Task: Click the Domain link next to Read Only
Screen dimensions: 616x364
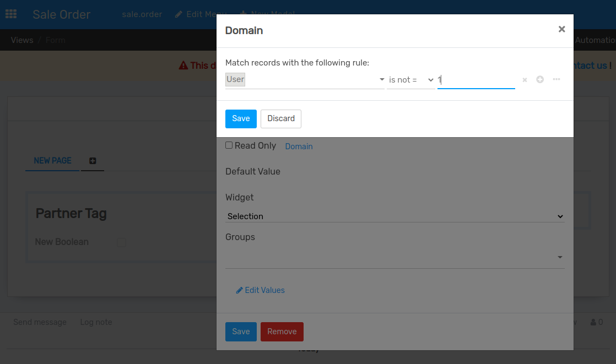Action: tap(299, 146)
